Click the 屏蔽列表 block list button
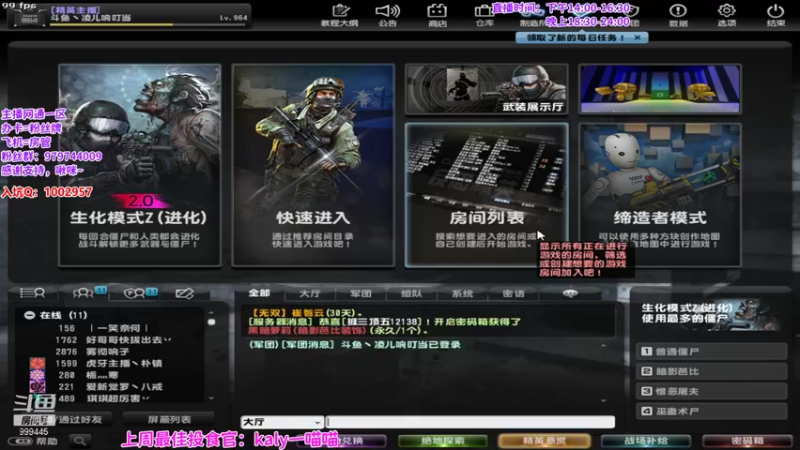 (169, 419)
